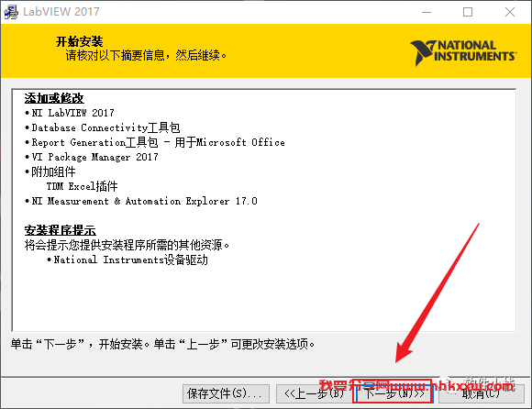Select the 'TDM Excel插件' entry
This screenshot has height=409, width=532.
click(83, 186)
